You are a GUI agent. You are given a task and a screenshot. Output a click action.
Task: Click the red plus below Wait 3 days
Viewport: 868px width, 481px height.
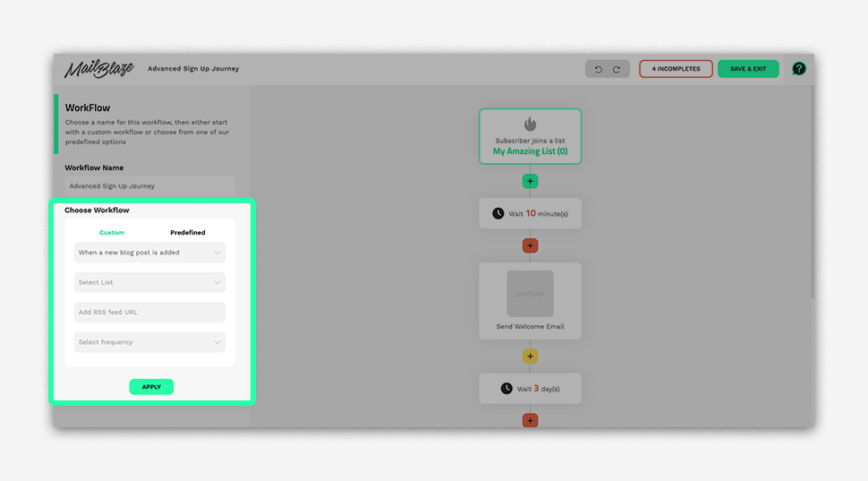click(x=530, y=420)
